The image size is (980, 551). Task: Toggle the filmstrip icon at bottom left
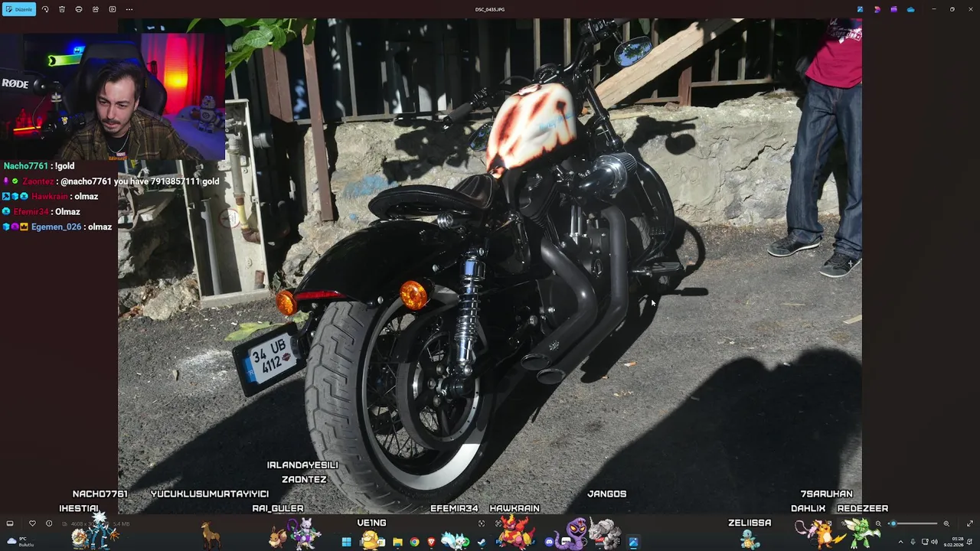coord(10,523)
